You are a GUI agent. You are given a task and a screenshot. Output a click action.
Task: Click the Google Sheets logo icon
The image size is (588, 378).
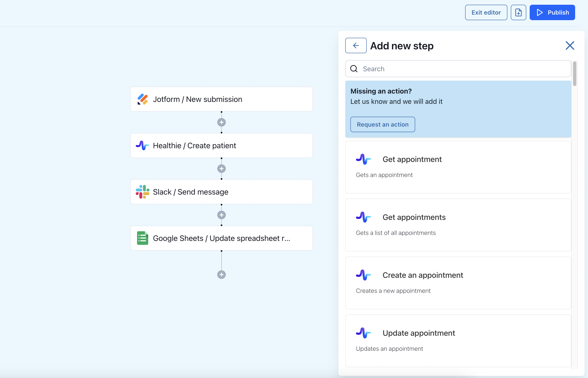[143, 238]
